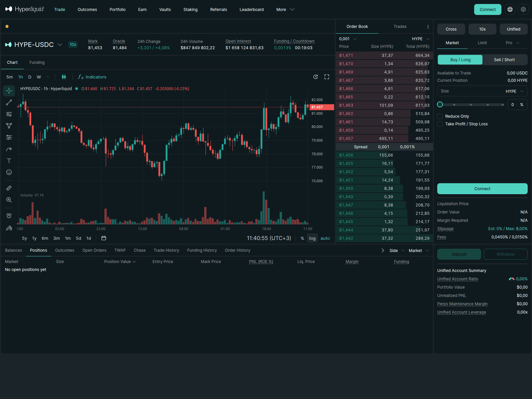Open the Indicators menu
Screen dimensions: 532x399
click(92, 77)
